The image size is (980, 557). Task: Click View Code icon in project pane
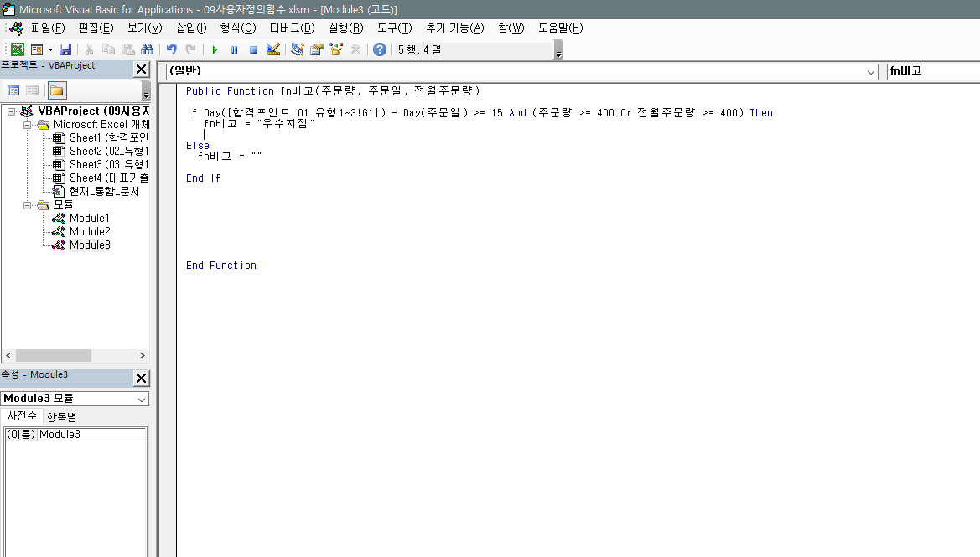[x=13, y=90]
